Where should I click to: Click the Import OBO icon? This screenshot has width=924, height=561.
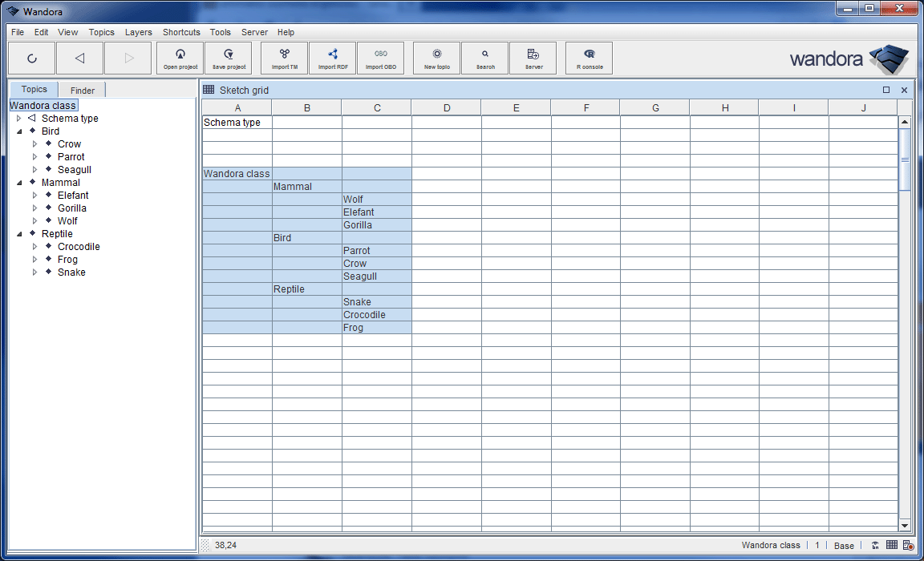click(381, 58)
